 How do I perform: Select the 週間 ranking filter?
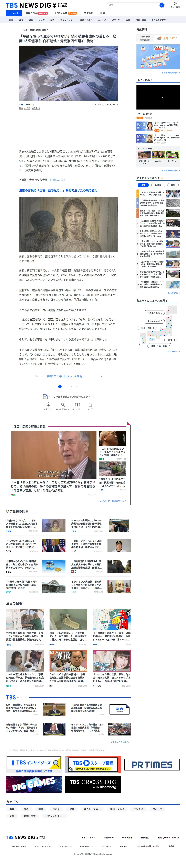[x=173, y=185]
